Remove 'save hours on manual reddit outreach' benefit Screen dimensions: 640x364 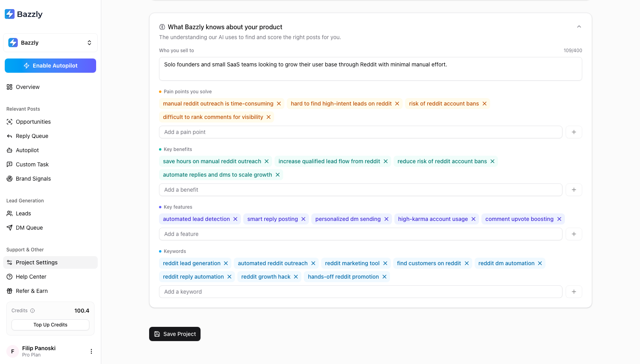click(x=267, y=161)
